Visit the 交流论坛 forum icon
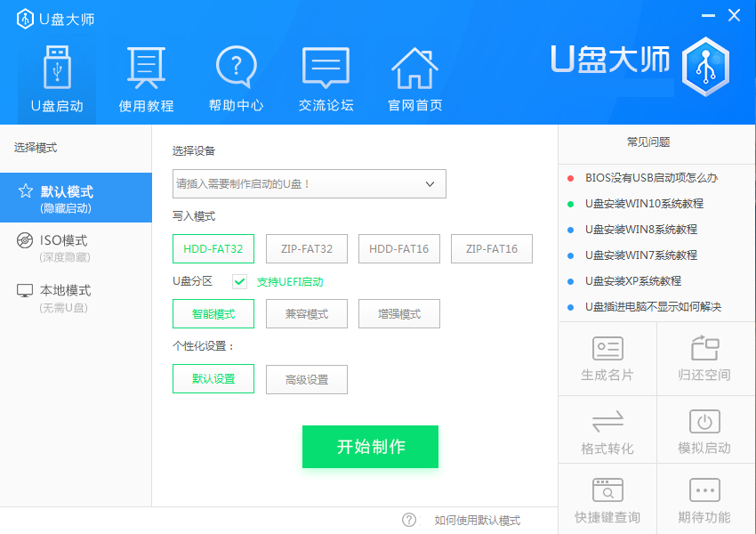 (326, 78)
